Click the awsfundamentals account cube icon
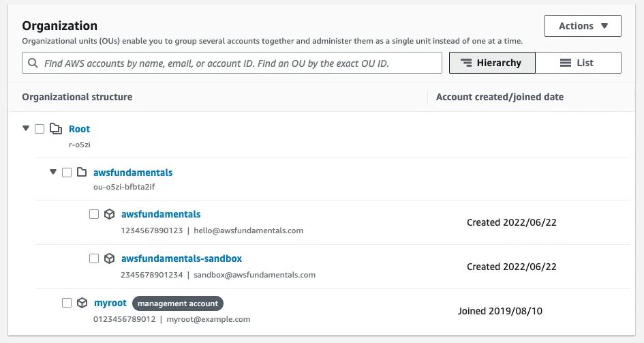644x343 pixels. (110, 214)
